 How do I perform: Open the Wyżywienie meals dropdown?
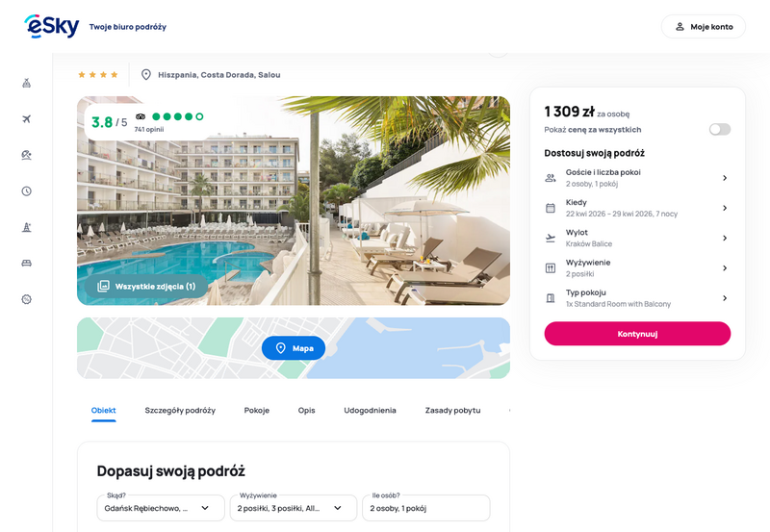[294, 508]
